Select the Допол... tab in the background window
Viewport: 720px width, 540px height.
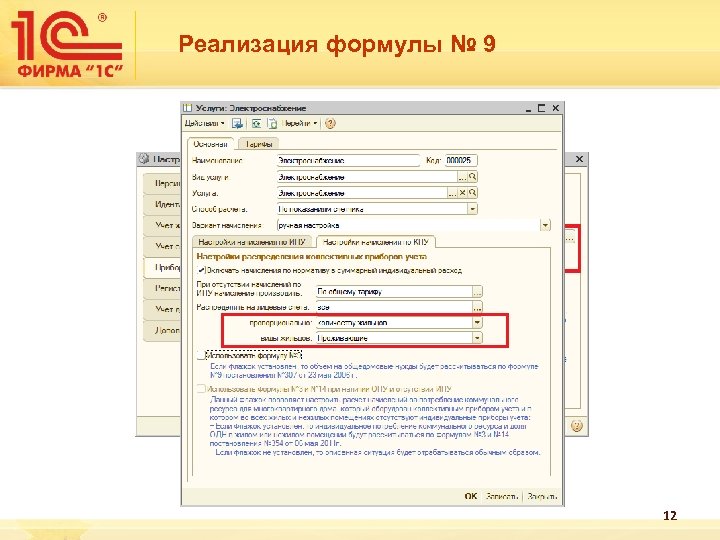(163, 330)
